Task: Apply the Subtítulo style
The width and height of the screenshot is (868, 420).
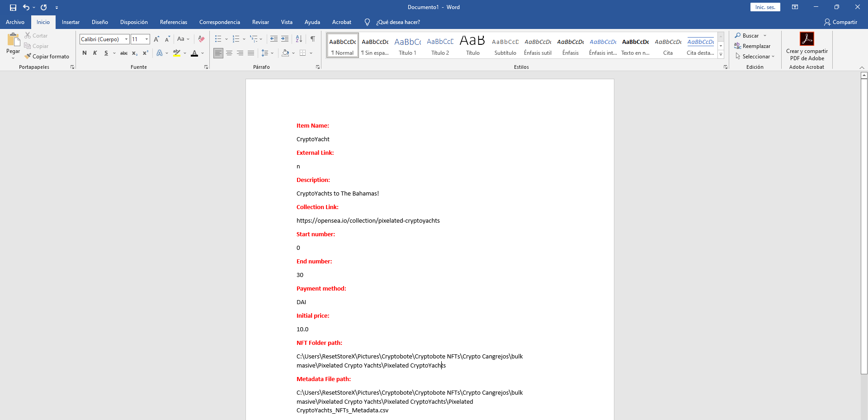Action: click(x=505, y=45)
